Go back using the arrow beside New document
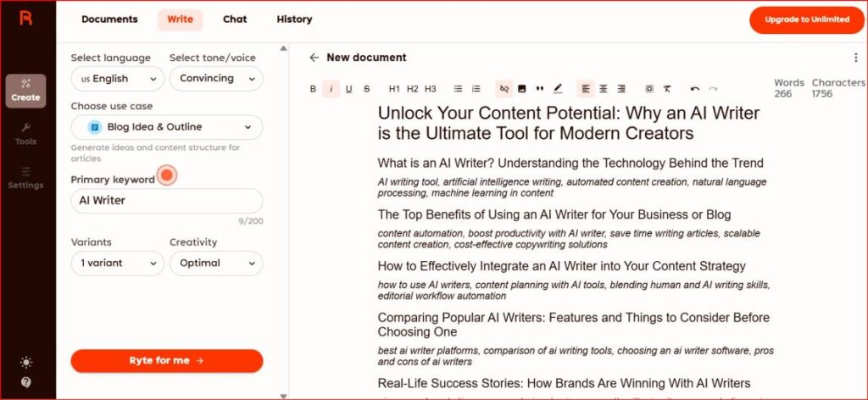The image size is (868, 400). click(x=314, y=58)
